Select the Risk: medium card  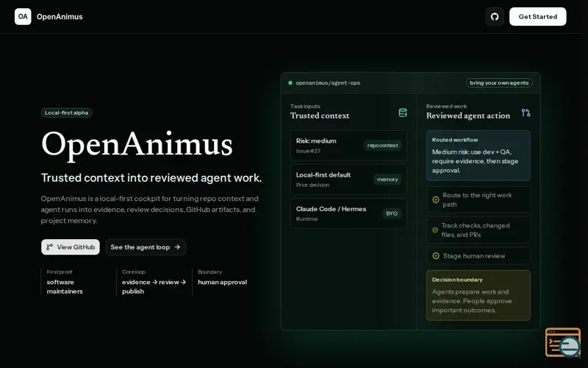pyautogui.click(x=348, y=146)
